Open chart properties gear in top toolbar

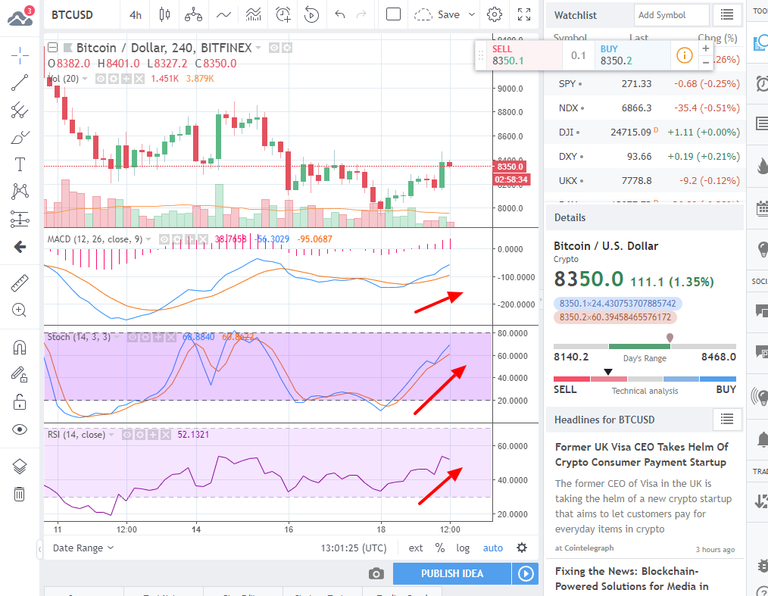(x=494, y=15)
